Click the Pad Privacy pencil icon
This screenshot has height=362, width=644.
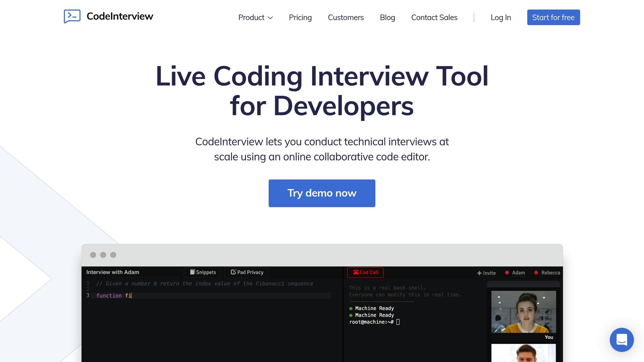pos(233,272)
